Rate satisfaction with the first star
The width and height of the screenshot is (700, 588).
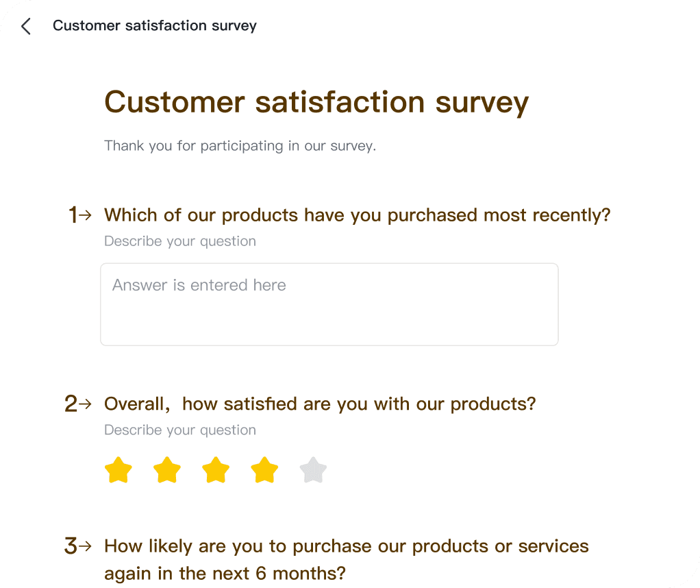(x=118, y=470)
